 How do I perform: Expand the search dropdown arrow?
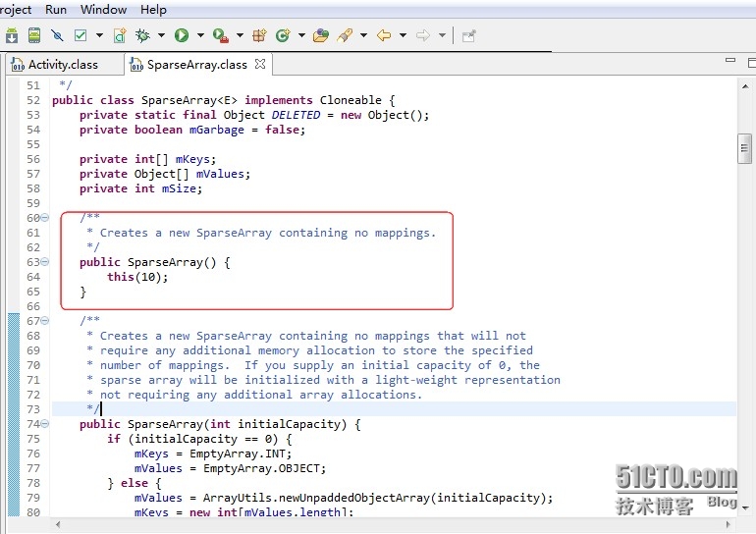[x=364, y=35]
